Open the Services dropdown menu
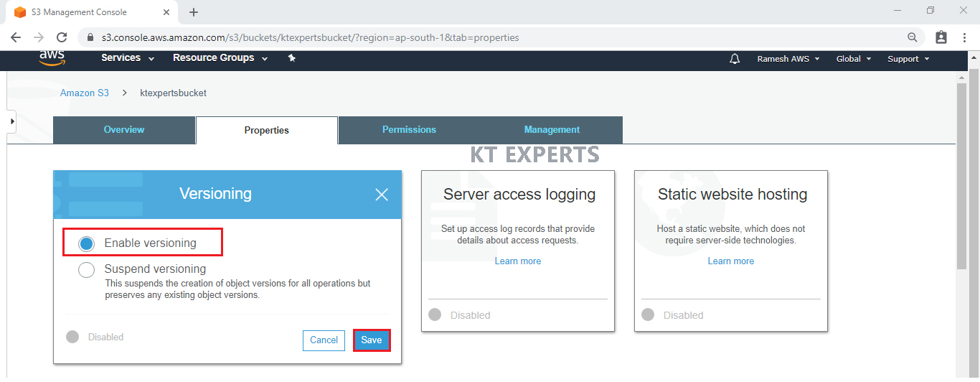This screenshot has height=382, width=980. (x=128, y=58)
